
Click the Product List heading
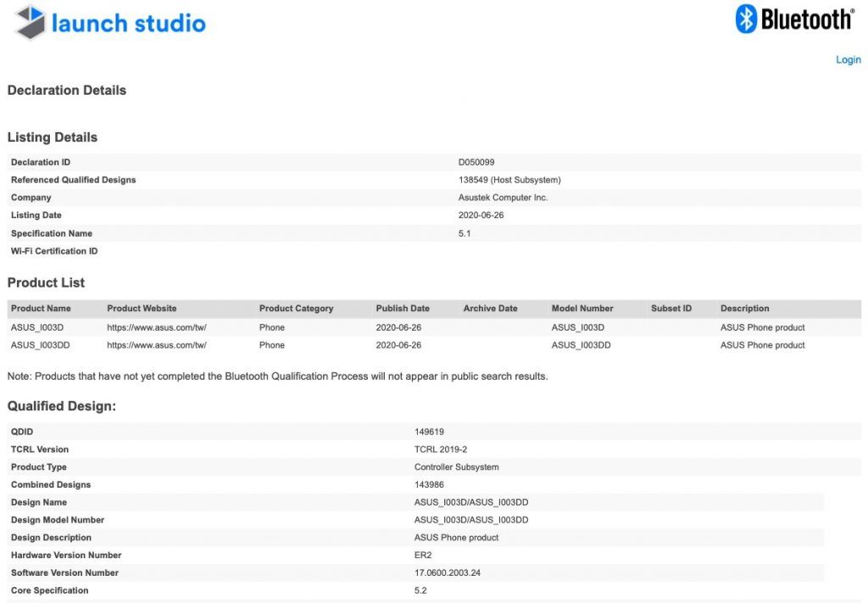click(x=46, y=283)
